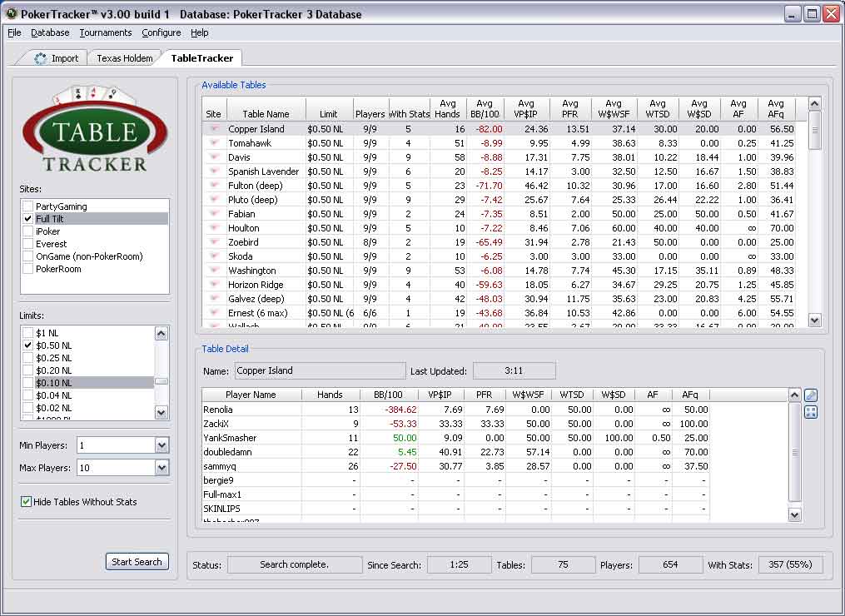The image size is (845, 616).
Task: Check the PokerRoom site checkbox
Action: tap(28, 269)
